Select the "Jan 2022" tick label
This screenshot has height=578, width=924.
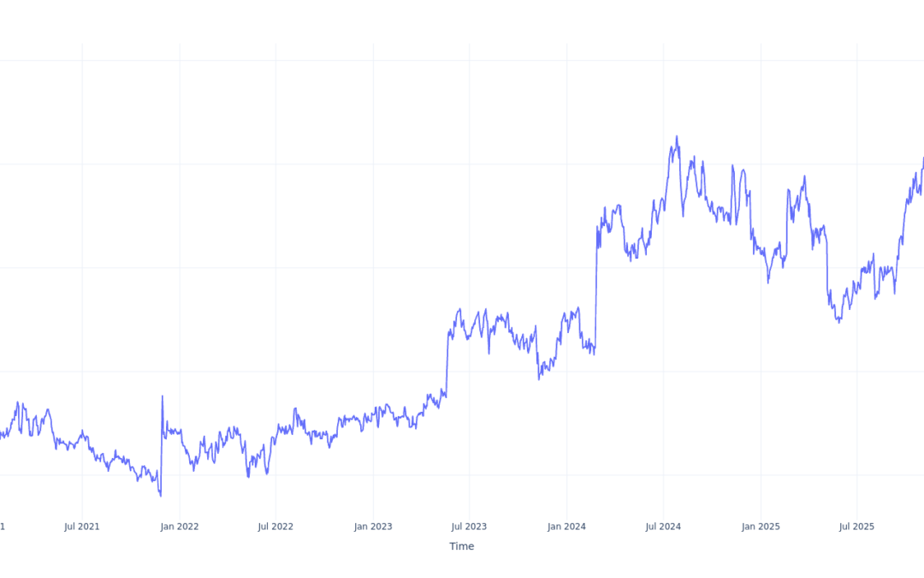179,527
